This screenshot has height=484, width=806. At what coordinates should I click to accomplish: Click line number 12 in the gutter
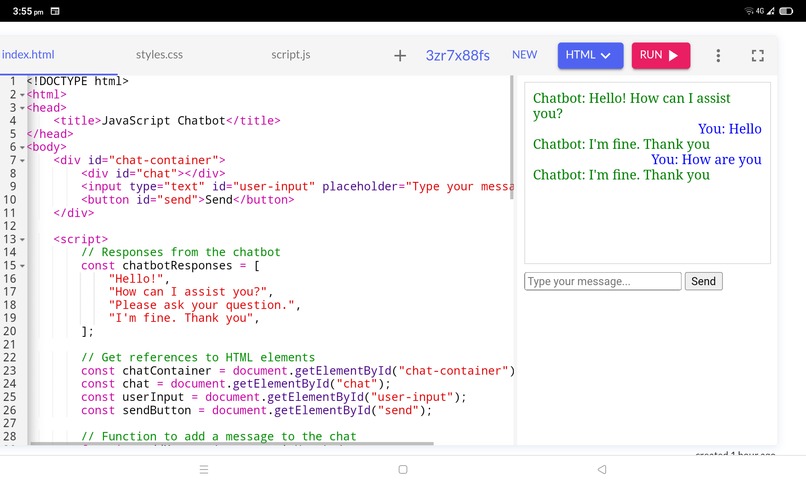click(10, 226)
